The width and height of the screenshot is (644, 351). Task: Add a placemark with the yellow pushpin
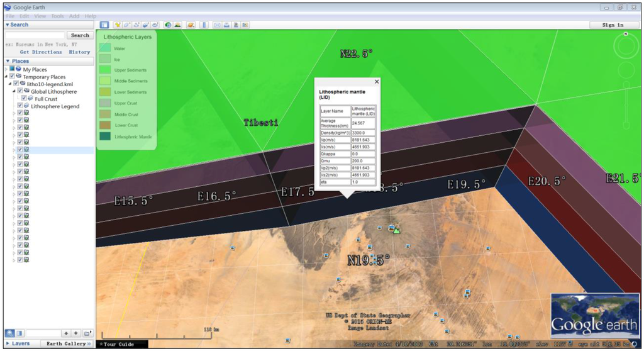[x=118, y=25]
